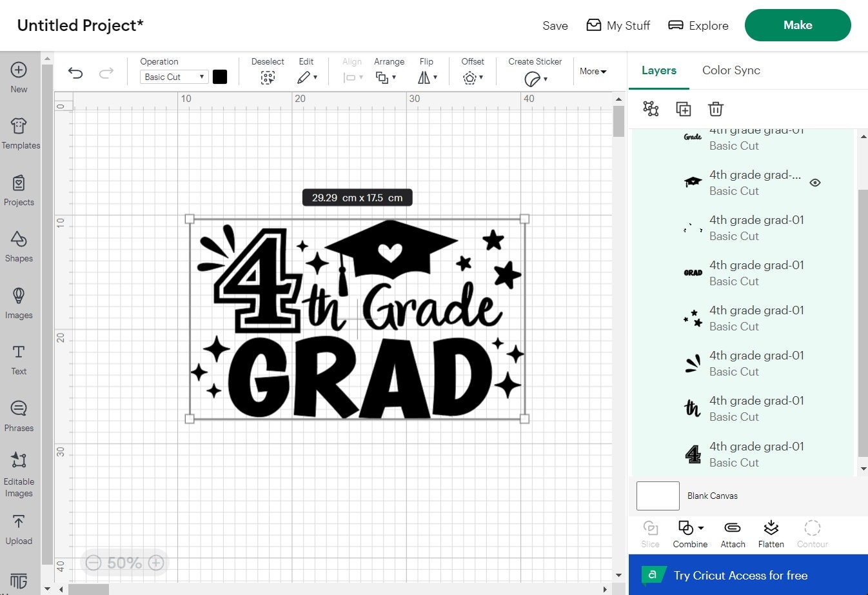Screen dimensions: 868x595
Task: Open the Basic Cut operation dropdown
Action: coord(173,76)
